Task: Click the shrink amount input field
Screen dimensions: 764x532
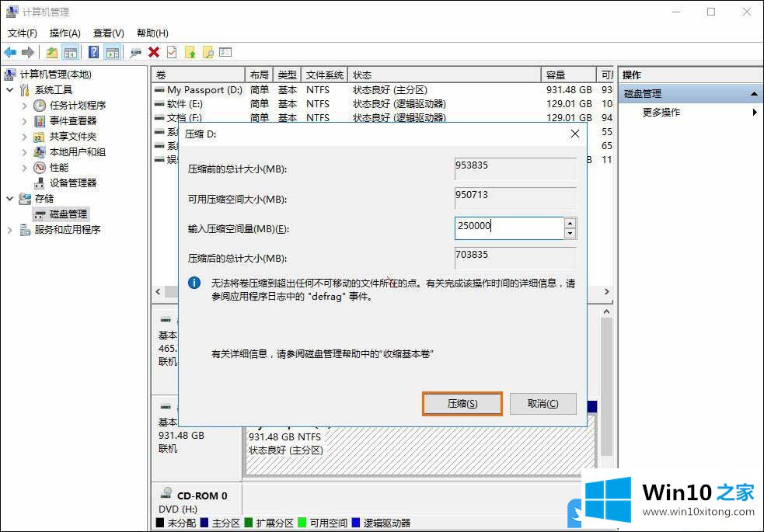Action: (x=508, y=228)
